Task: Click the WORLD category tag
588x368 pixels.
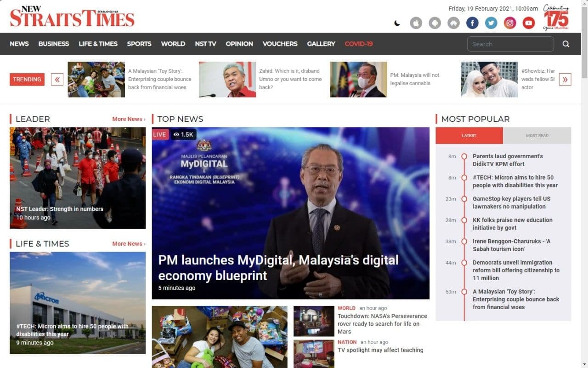Action: [346, 308]
